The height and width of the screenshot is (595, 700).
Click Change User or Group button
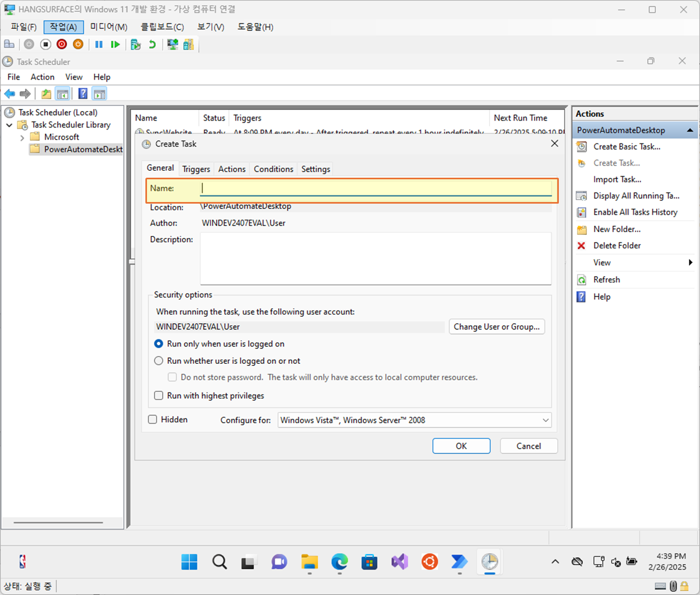coord(496,327)
